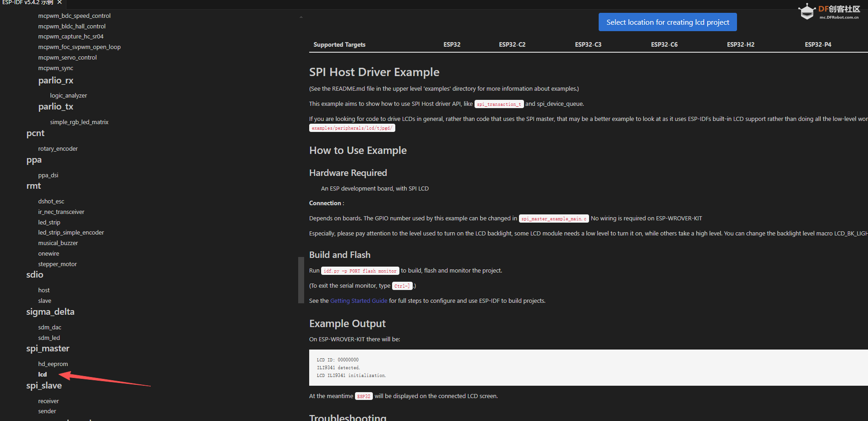
Task: Click the examples/peripherals/lcd/tjpgd/ code path
Action: tap(352, 128)
